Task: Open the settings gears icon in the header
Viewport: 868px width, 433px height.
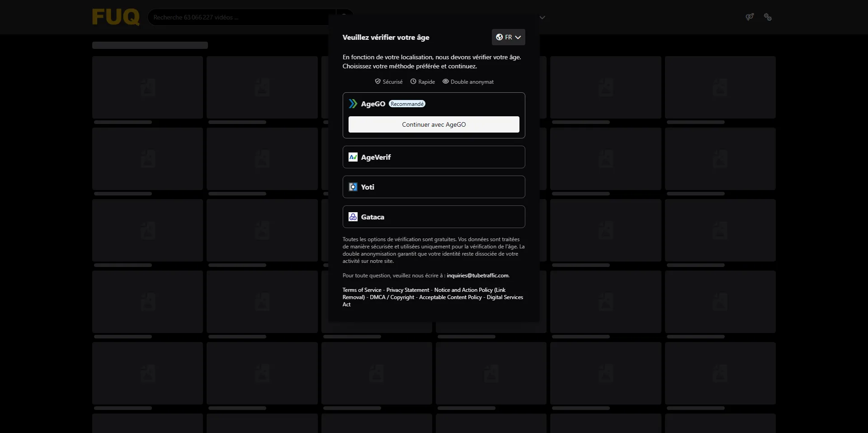Action: pyautogui.click(x=768, y=17)
